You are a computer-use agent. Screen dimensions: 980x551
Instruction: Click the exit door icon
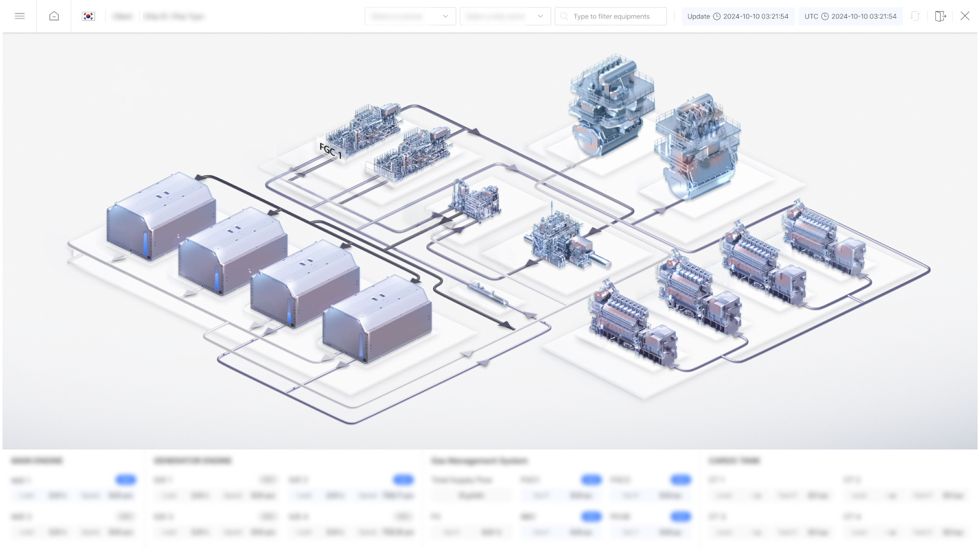[x=940, y=17]
